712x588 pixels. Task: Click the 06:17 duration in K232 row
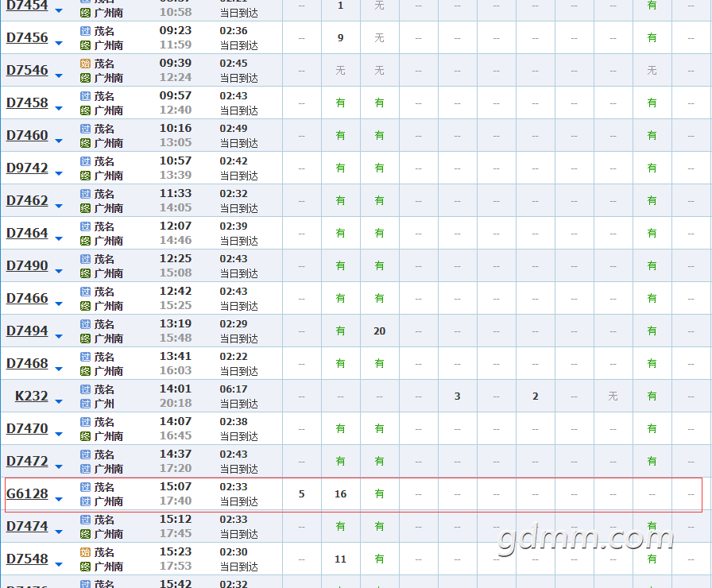point(234,389)
